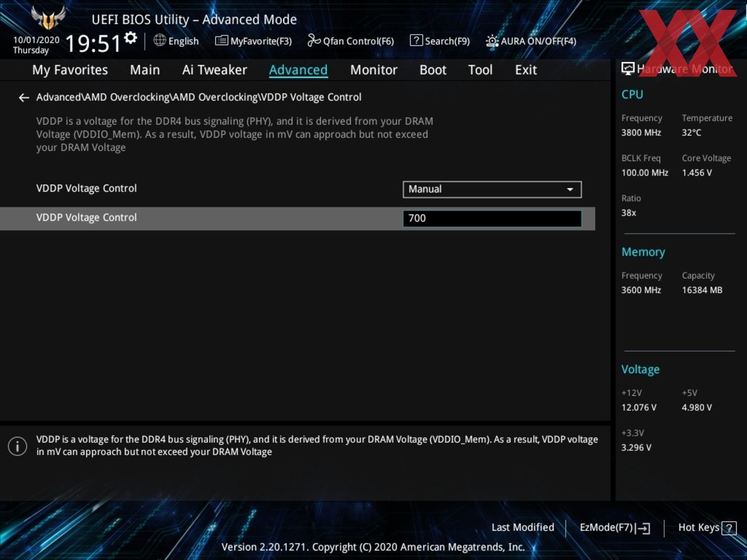Click the date 10/01/2020 Thursday
The height and width of the screenshot is (560, 747).
tap(36, 45)
